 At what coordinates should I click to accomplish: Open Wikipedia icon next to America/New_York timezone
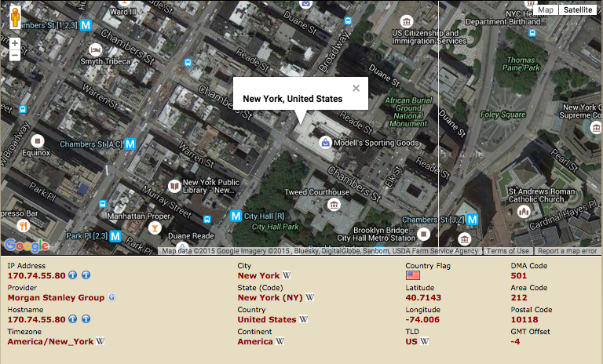pos(100,341)
